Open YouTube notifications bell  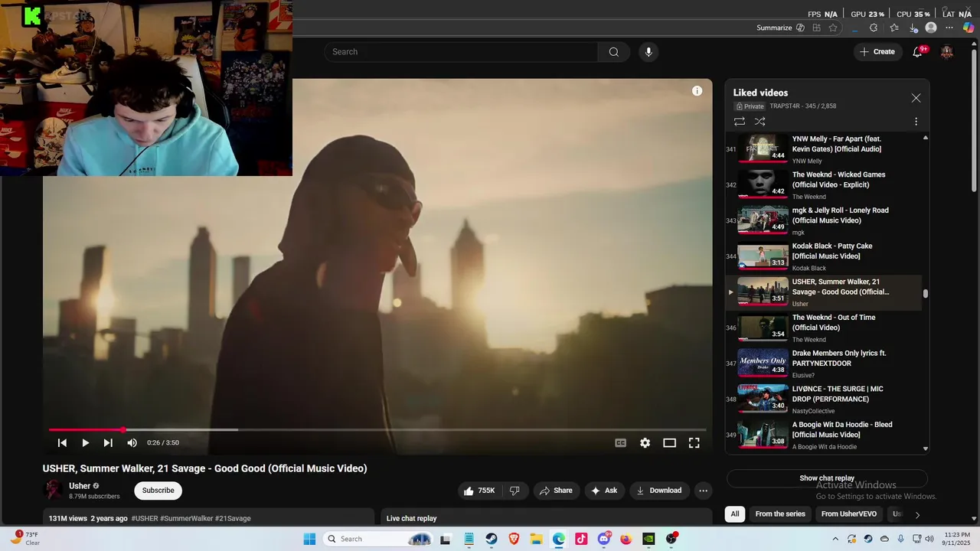(917, 52)
